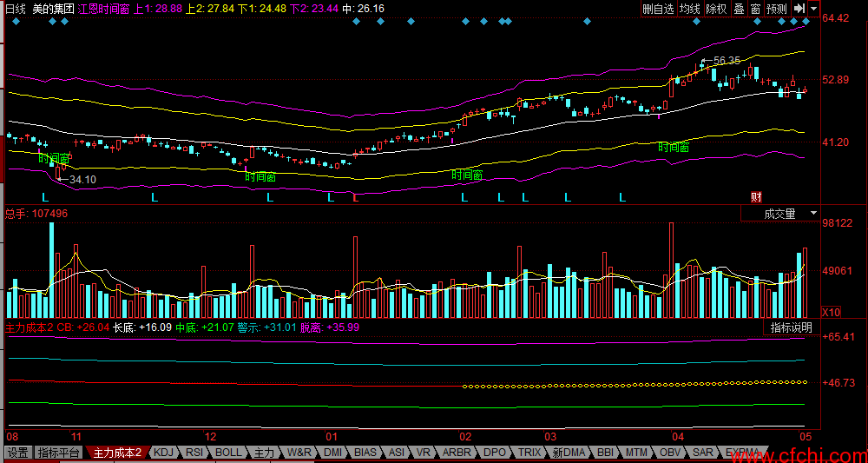The height and width of the screenshot is (463, 868).
Task: Click the 56.35 high price label
Action: click(727, 60)
